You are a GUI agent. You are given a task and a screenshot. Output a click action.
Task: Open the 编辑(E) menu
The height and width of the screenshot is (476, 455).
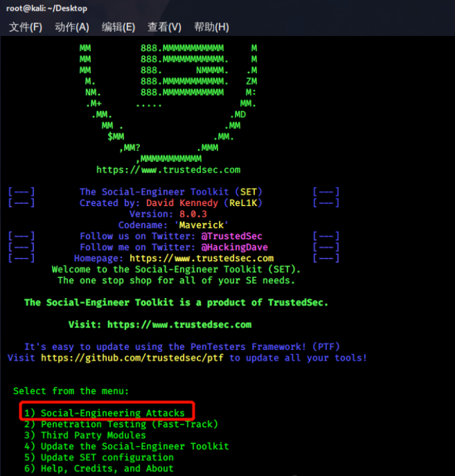coord(119,27)
